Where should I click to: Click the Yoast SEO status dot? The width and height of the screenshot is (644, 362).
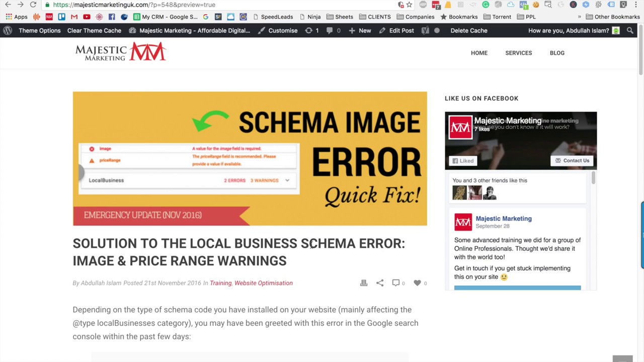click(437, 30)
